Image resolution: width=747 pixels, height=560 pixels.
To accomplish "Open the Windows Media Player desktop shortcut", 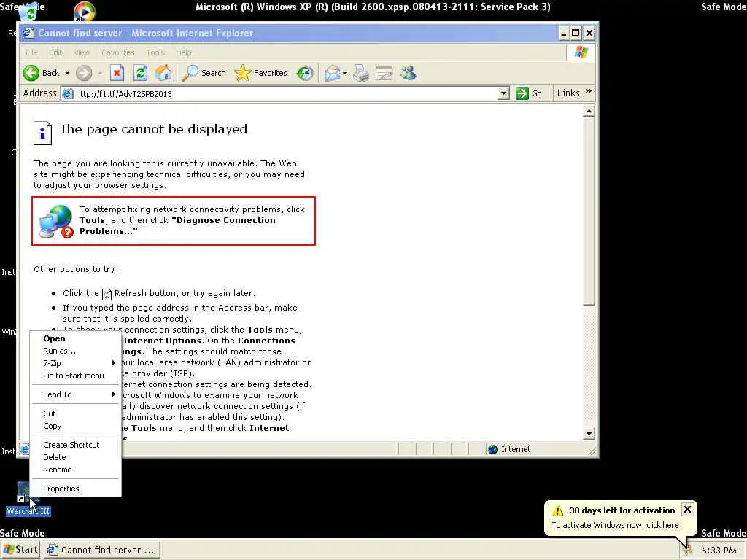I will (x=85, y=12).
